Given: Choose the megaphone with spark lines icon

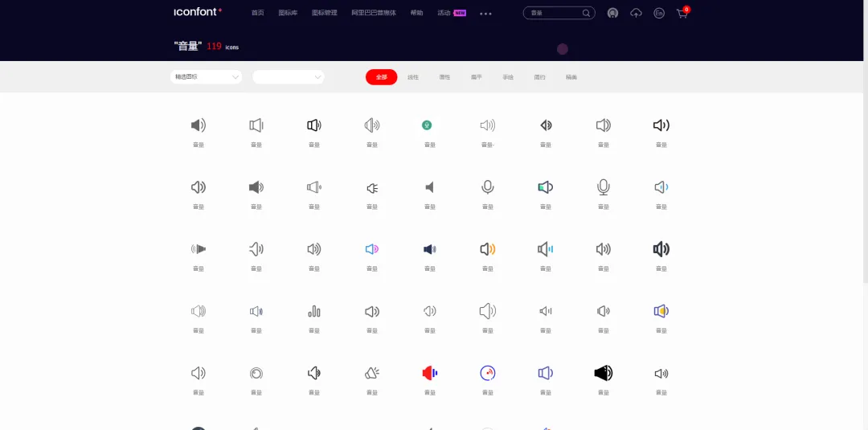Looking at the screenshot, I should [x=372, y=373].
